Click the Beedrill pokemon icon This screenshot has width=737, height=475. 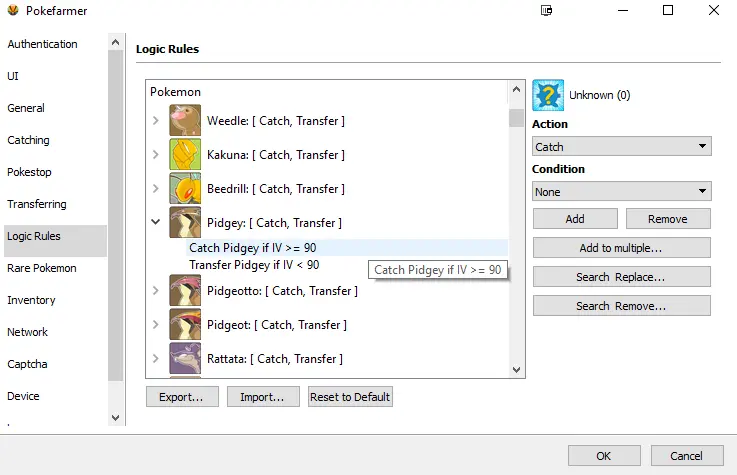pyautogui.click(x=185, y=189)
